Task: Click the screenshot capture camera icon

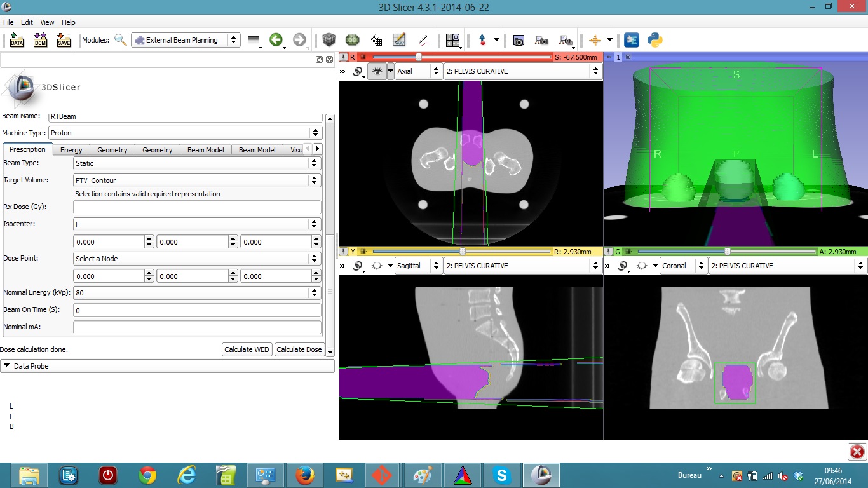Action: (x=519, y=40)
